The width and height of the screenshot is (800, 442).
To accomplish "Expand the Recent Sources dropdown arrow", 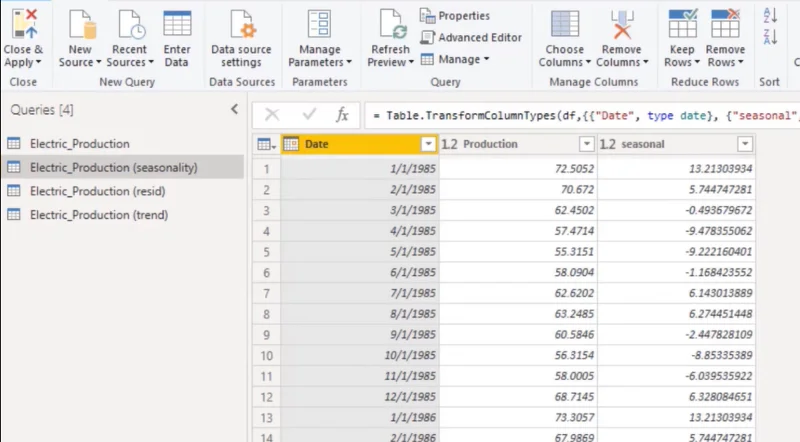I will click(151, 63).
